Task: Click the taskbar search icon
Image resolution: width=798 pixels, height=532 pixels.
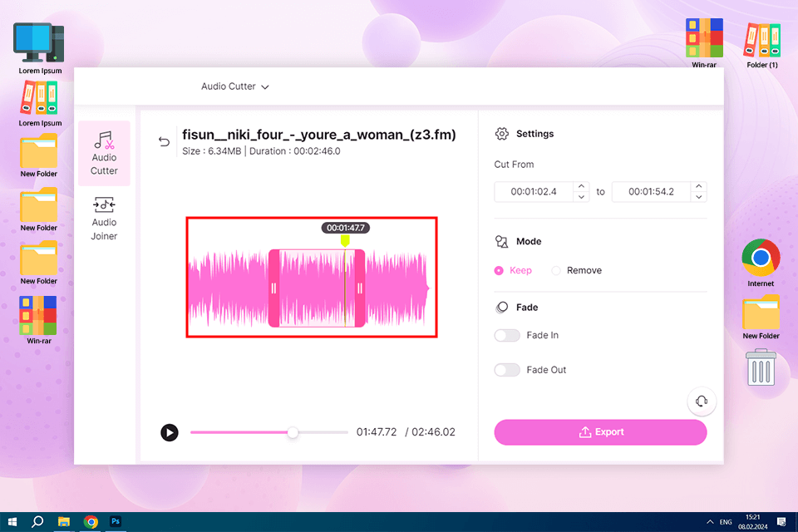Action: [x=37, y=522]
